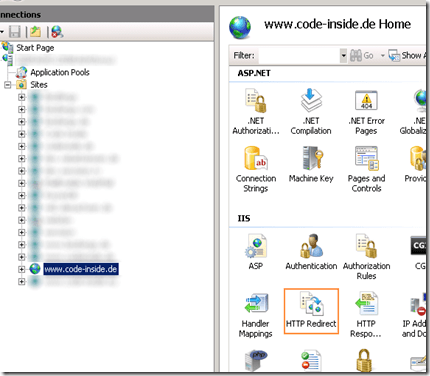Collapse the Sites tree node
The image size is (430, 376).
tap(7, 85)
